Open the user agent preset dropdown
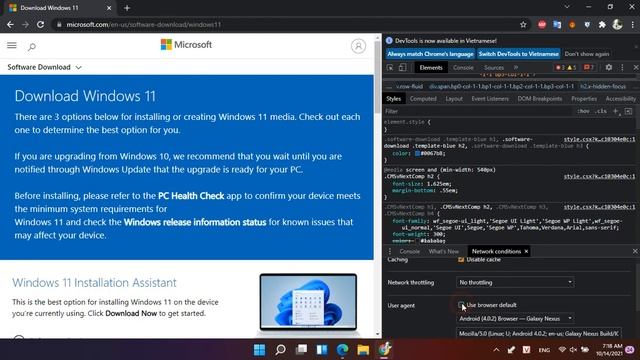Screen dimensions: 640x360 point(515,318)
